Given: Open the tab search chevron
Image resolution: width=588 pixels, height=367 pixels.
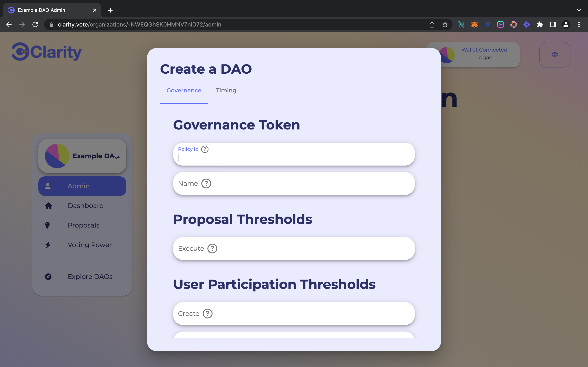Looking at the screenshot, I should point(579,10).
